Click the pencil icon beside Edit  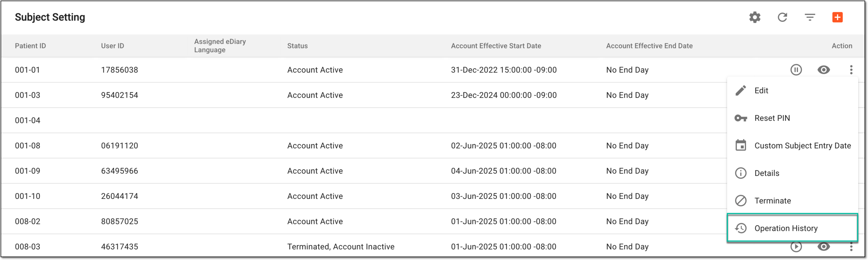(741, 91)
